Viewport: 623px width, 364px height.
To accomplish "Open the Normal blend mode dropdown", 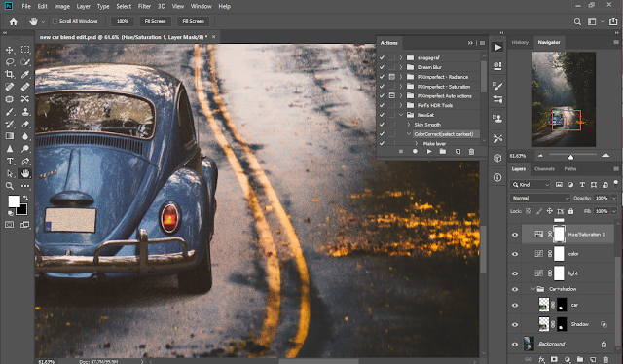I will [540, 198].
